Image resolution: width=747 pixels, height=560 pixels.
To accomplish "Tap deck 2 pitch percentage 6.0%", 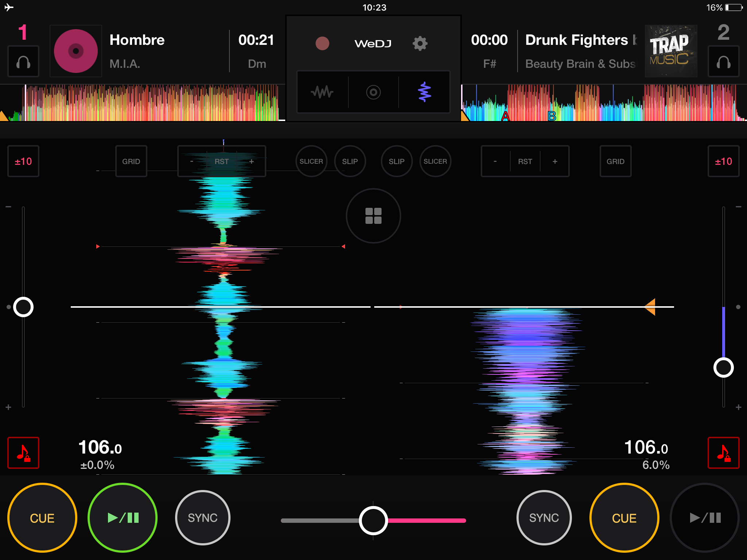I will click(x=656, y=465).
